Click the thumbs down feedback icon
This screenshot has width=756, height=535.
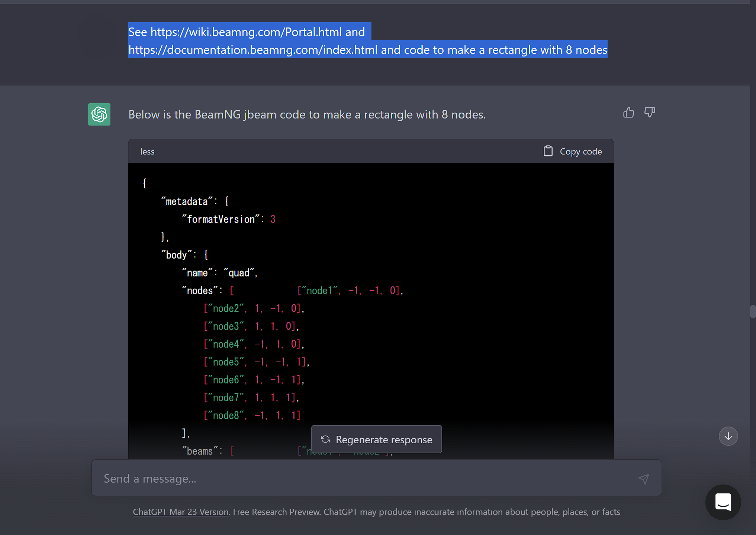tap(650, 112)
